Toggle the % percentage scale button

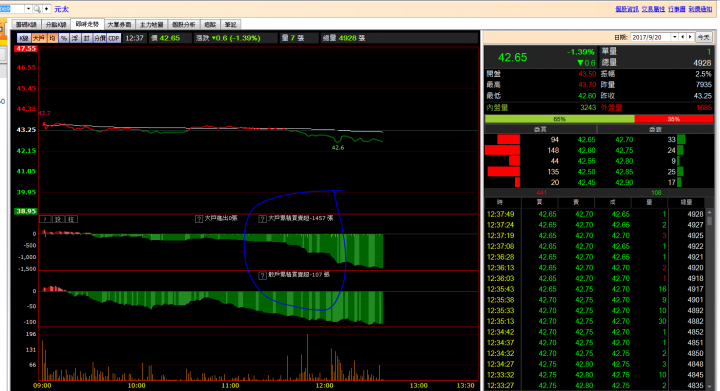(x=63, y=39)
